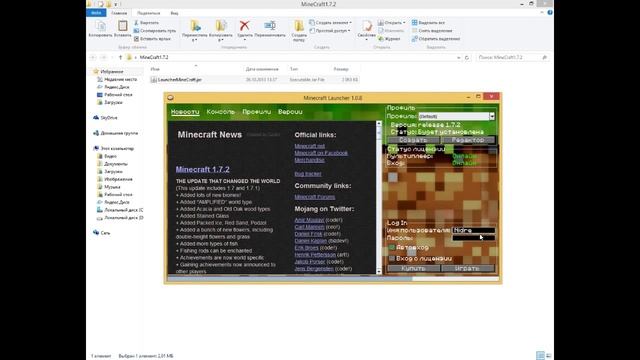640x360 pixels.
Task: Click the Играть (Play) button
Action: click(x=468, y=269)
